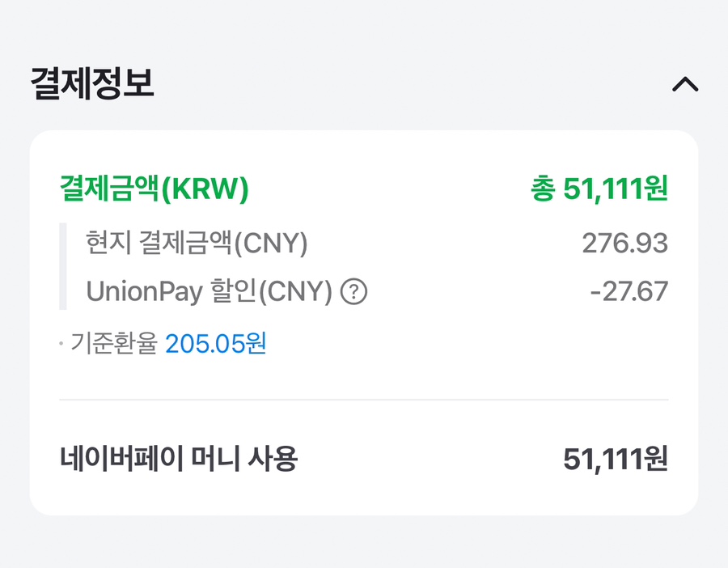Tap the word 총 before the green total
728x568 pixels.
[x=544, y=189]
